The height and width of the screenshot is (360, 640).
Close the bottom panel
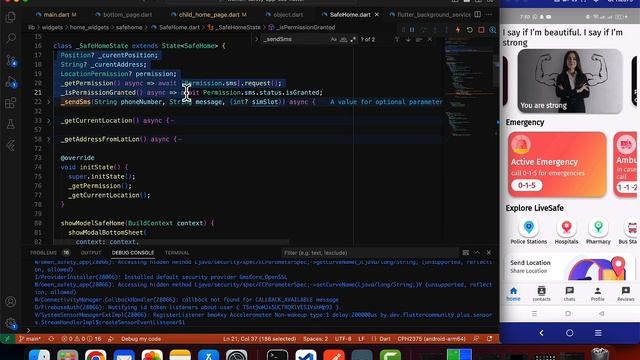pos(489,253)
